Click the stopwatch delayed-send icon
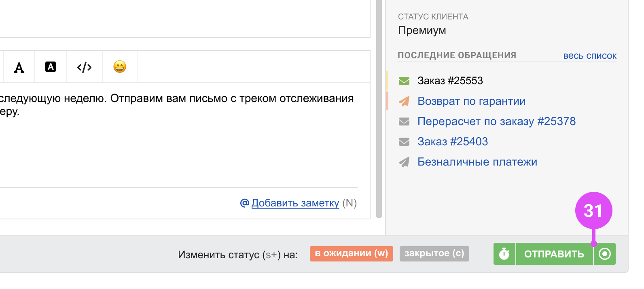Image resolution: width=644 pixels, height=289 pixels. point(504,254)
